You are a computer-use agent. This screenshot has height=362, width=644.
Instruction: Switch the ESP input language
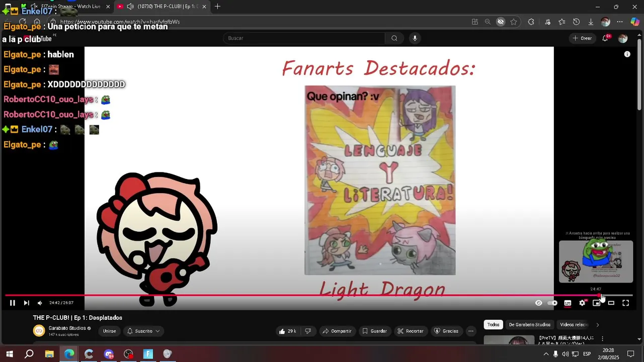tap(587, 354)
